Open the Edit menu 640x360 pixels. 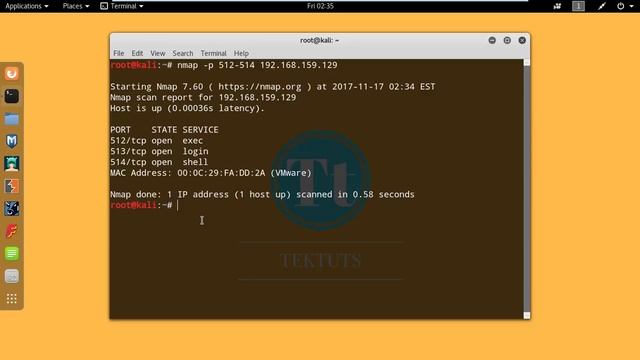[137, 53]
